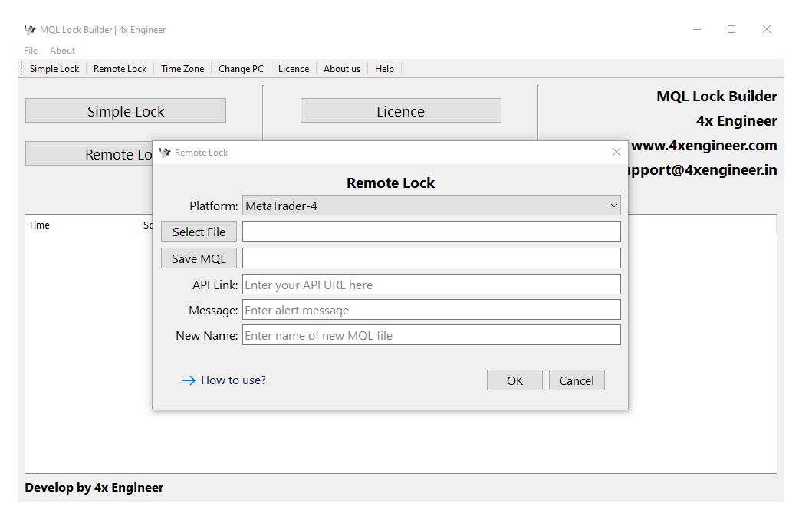Close the Remote Lock dialog
This screenshot has width=812, height=523.
tap(616, 152)
